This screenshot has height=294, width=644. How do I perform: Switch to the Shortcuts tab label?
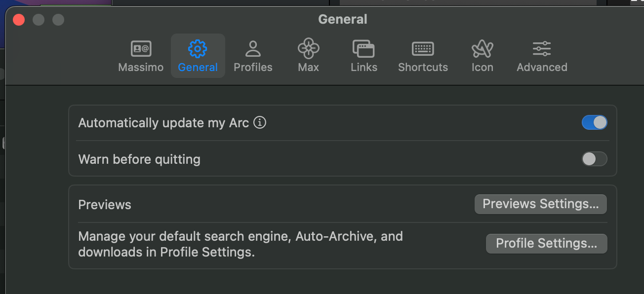click(423, 67)
